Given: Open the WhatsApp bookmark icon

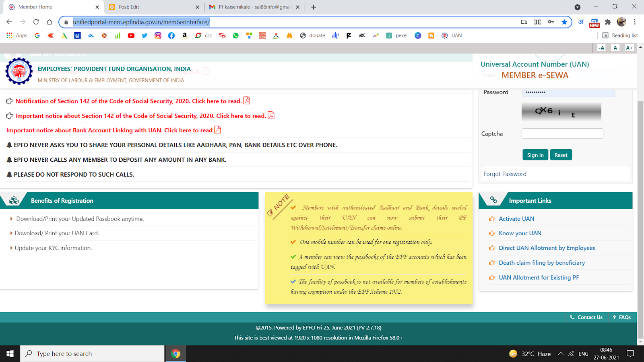Looking at the screenshot, I should point(236,35).
